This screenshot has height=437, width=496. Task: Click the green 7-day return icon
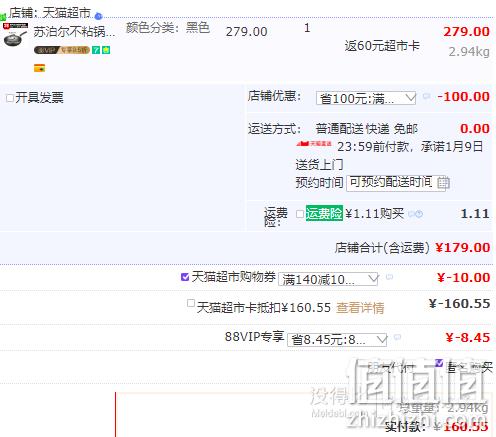click(x=96, y=50)
